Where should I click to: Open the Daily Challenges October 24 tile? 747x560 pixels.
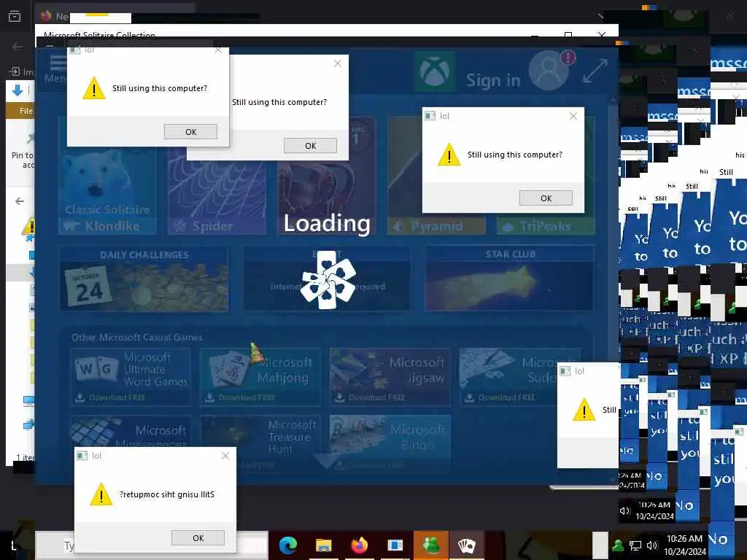tap(144, 278)
